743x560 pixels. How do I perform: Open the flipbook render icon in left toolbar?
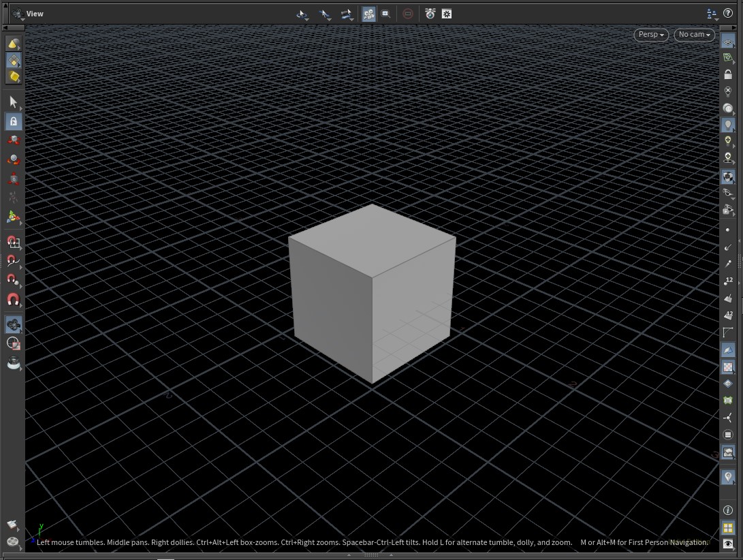(13, 362)
